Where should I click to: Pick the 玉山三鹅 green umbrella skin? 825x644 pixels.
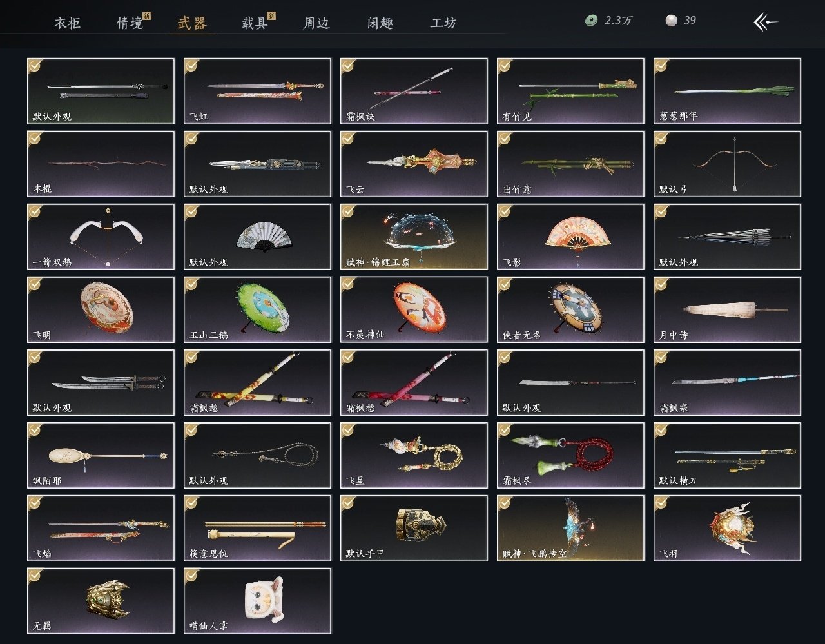pos(257,309)
